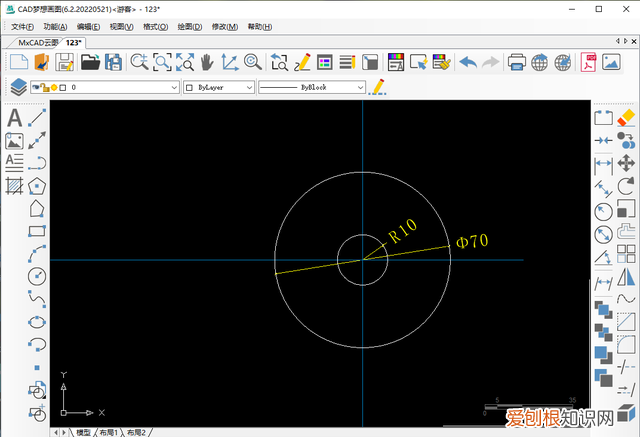Select the Eraser tool in right toolbar
The image size is (640, 437).
point(627,118)
